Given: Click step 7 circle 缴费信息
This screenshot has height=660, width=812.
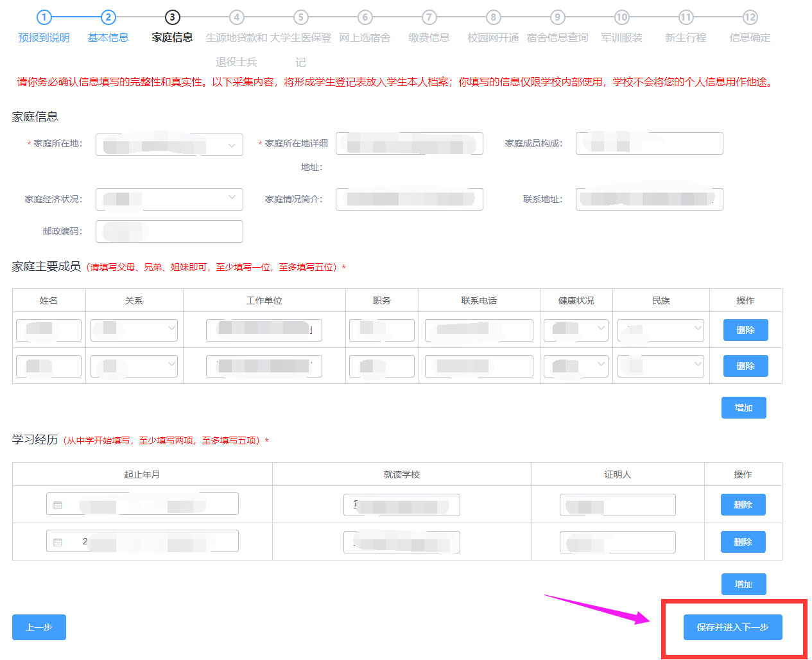Looking at the screenshot, I should [x=429, y=17].
